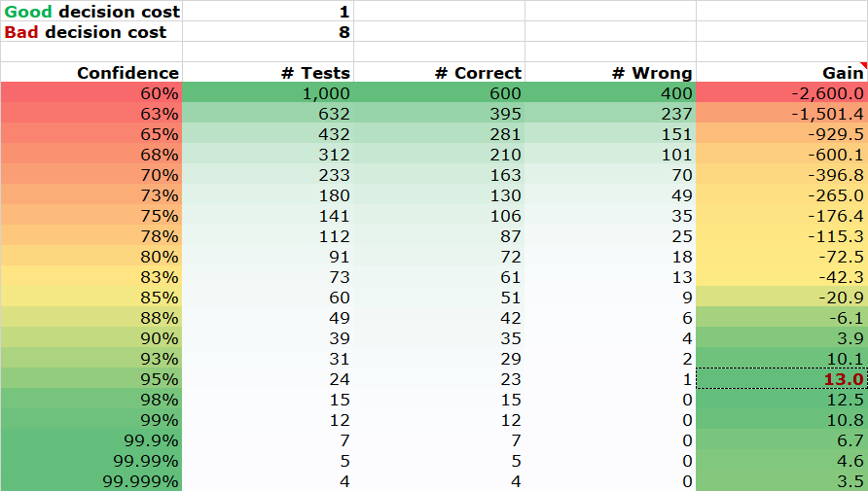868x491 pixels.
Task: Click the Good decision cost label cell
Action: (x=91, y=11)
